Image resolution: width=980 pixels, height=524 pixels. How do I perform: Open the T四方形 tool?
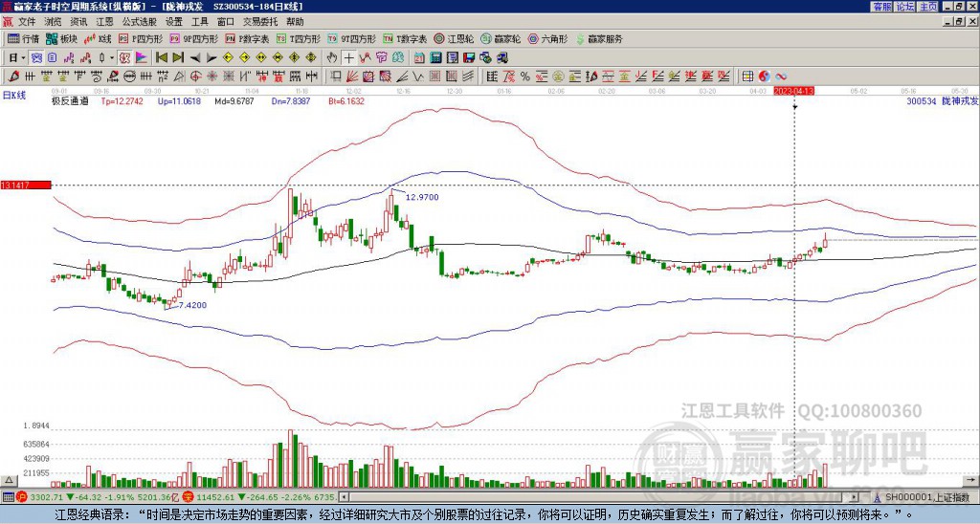[x=298, y=38]
